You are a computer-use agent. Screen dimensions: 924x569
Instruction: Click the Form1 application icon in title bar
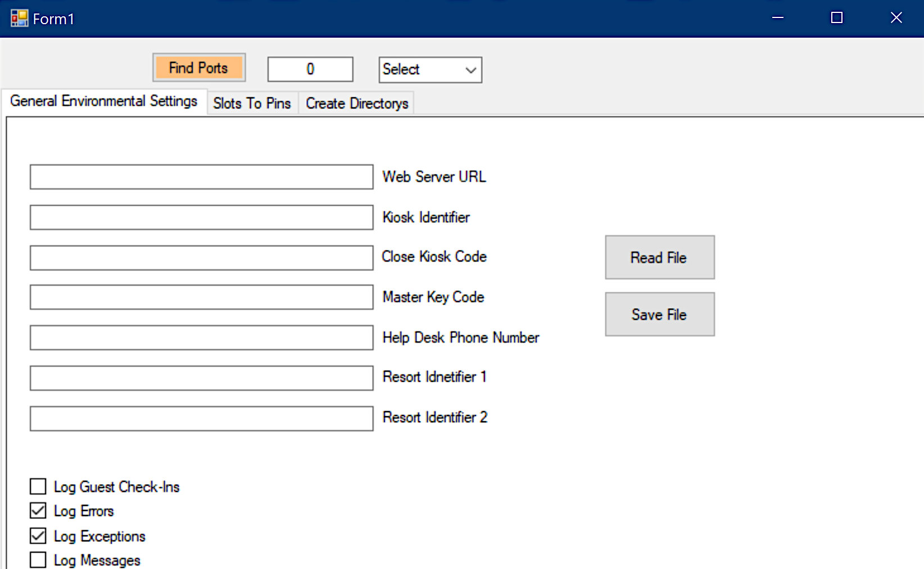tap(19, 19)
